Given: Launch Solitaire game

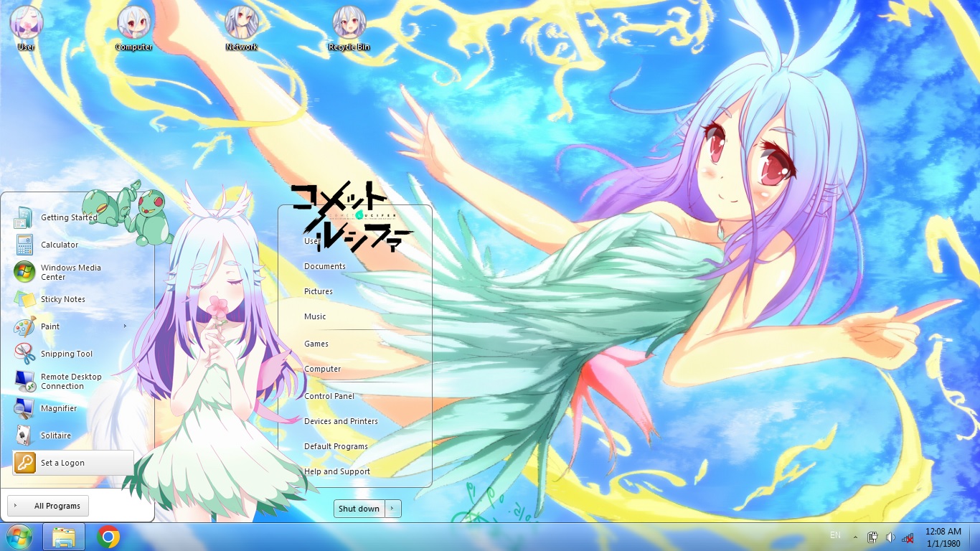Looking at the screenshot, I should pos(73,435).
